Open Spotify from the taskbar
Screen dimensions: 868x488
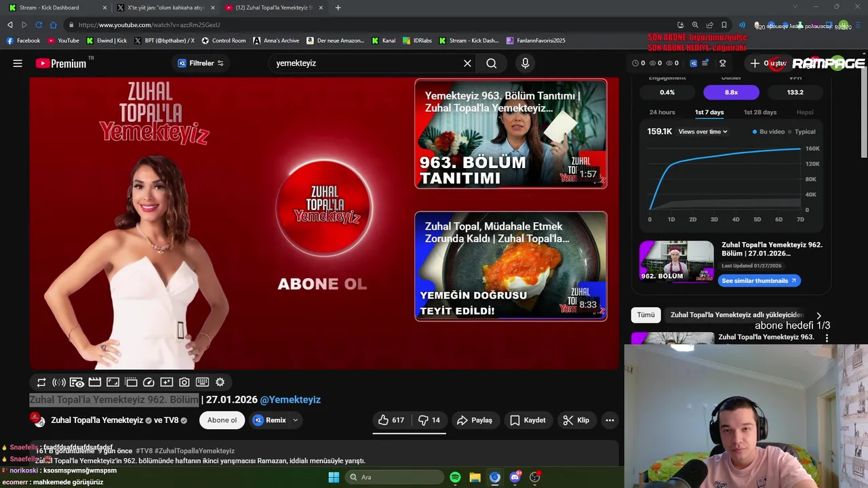[455, 477]
